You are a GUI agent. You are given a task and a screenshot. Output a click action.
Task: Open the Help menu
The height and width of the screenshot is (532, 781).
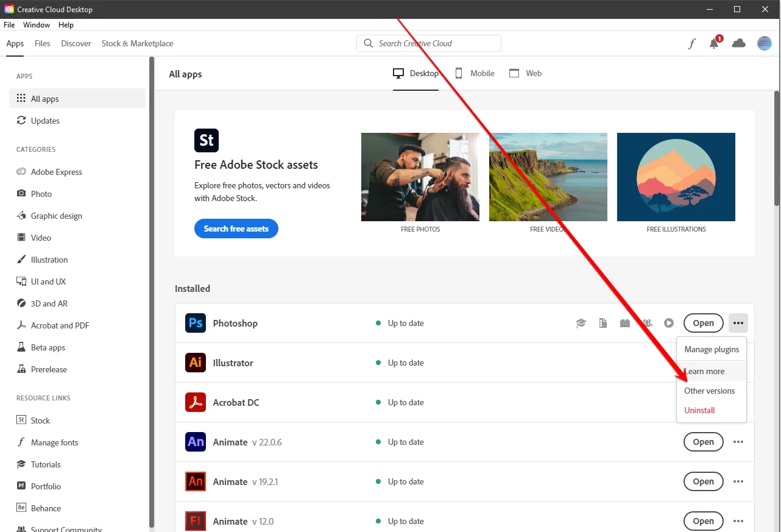[66, 25]
